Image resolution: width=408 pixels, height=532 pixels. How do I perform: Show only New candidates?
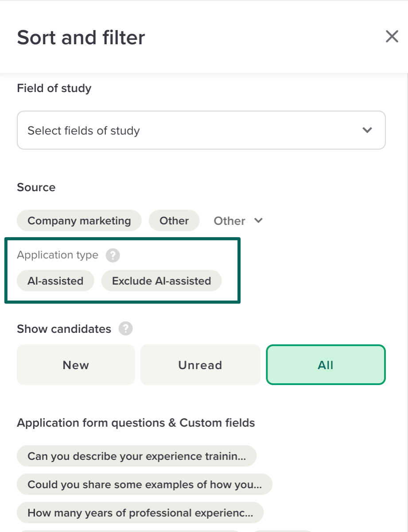76,365
